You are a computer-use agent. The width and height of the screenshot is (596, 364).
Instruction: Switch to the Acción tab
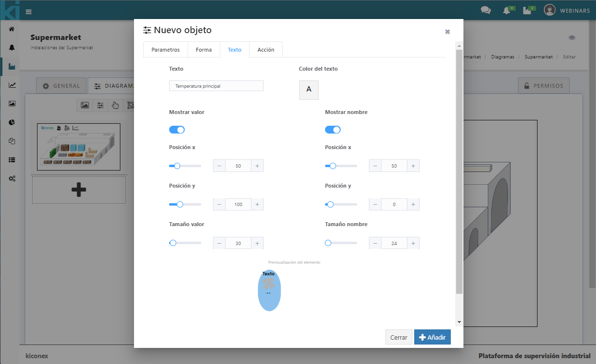(266, 50)
